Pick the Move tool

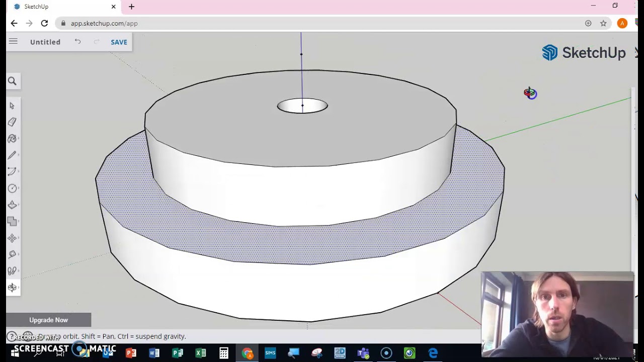12,238
